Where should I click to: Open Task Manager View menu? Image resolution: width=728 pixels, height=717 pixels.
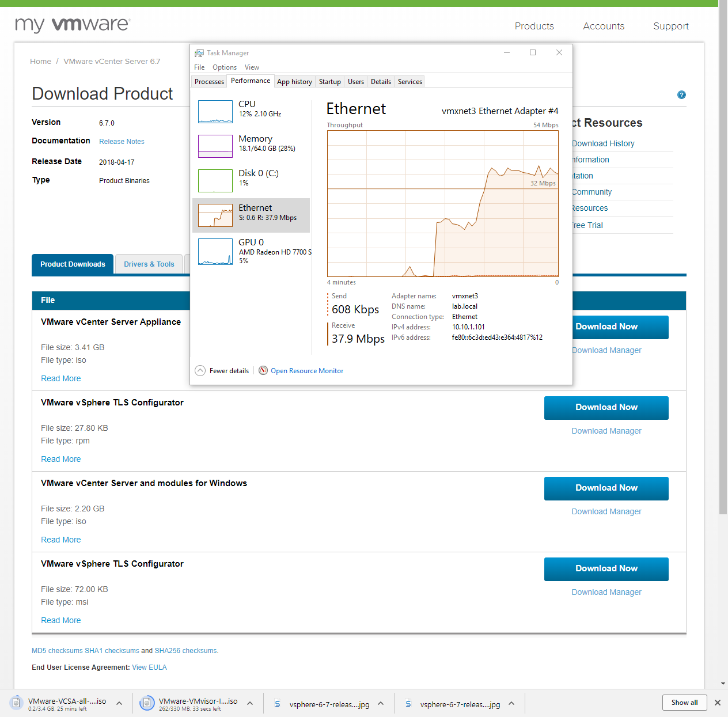(x=252, y=67)
